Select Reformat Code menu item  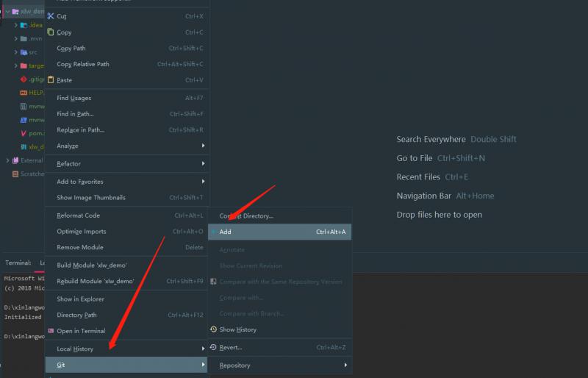(126, 215)
